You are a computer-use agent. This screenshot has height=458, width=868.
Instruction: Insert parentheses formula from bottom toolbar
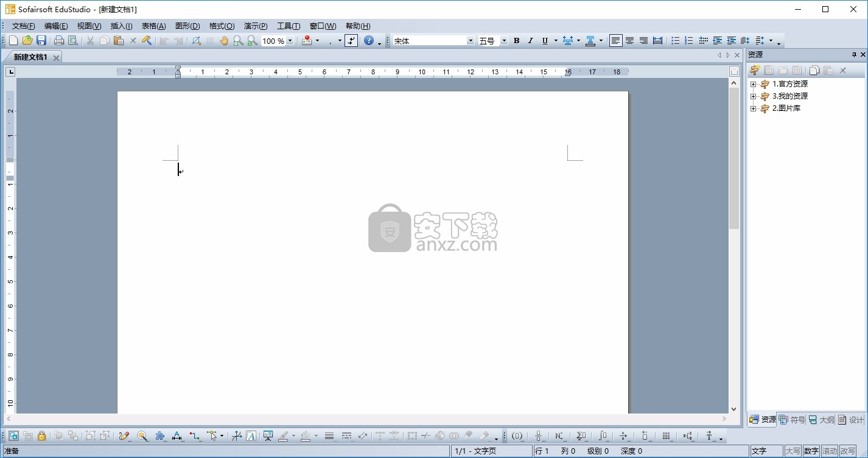pos(517,436)
